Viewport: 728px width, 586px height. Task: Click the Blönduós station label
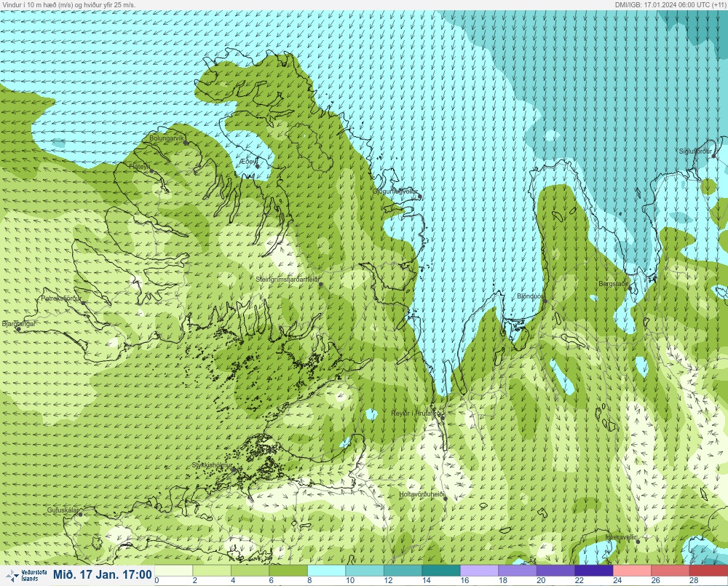530,296
